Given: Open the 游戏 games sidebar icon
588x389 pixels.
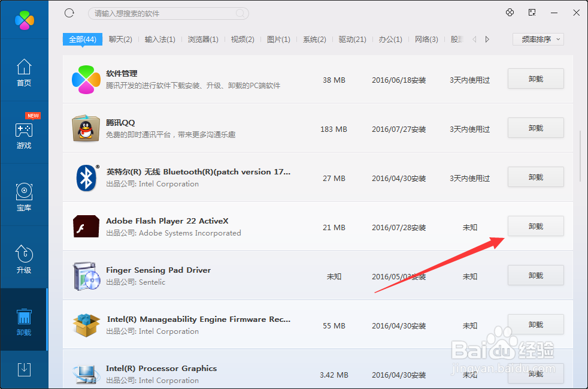Looking at the screenshot, I should pos(24,135).
